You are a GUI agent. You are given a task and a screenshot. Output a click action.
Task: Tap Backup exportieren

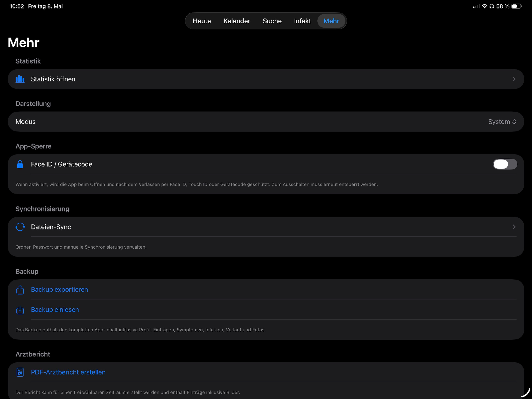pos(266,290)
